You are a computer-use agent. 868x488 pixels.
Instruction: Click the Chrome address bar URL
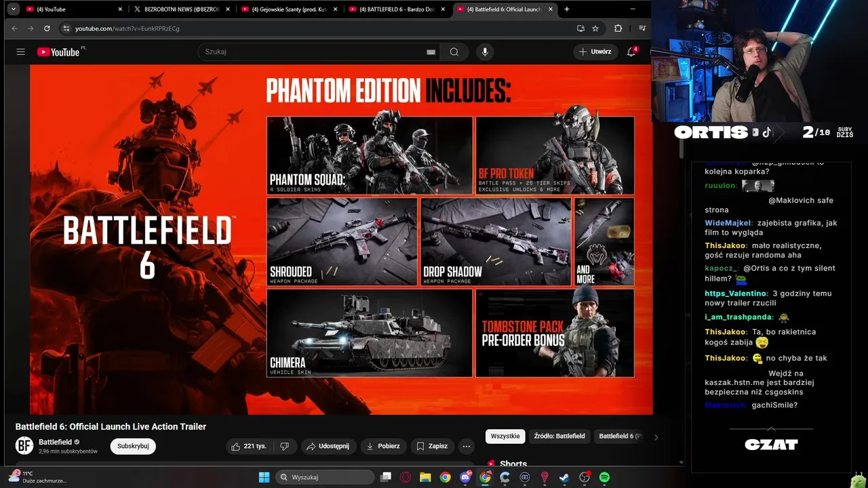127,28
